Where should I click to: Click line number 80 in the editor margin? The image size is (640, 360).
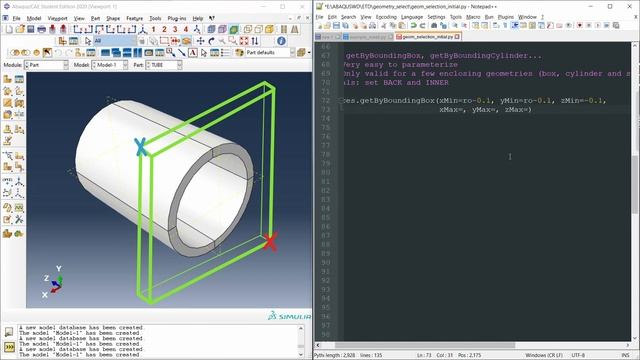[x=325, y=173]
